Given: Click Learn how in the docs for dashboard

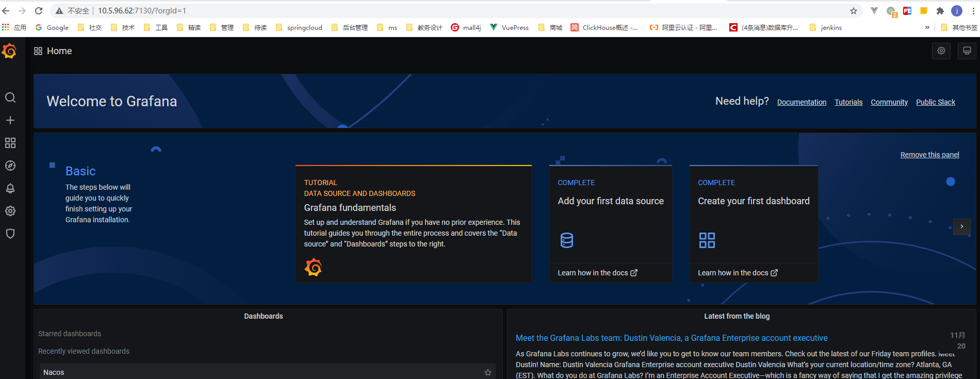Looking at the screenshot, I should (x=738, y=273).
